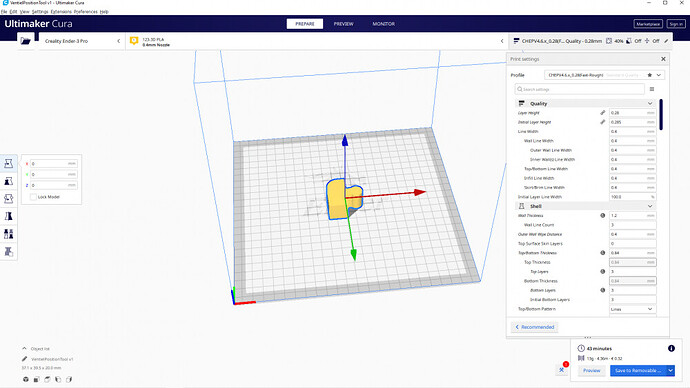The image size is (690, 388).
Task: Switch to 3D perspective view icon
Action: [26, 379]
